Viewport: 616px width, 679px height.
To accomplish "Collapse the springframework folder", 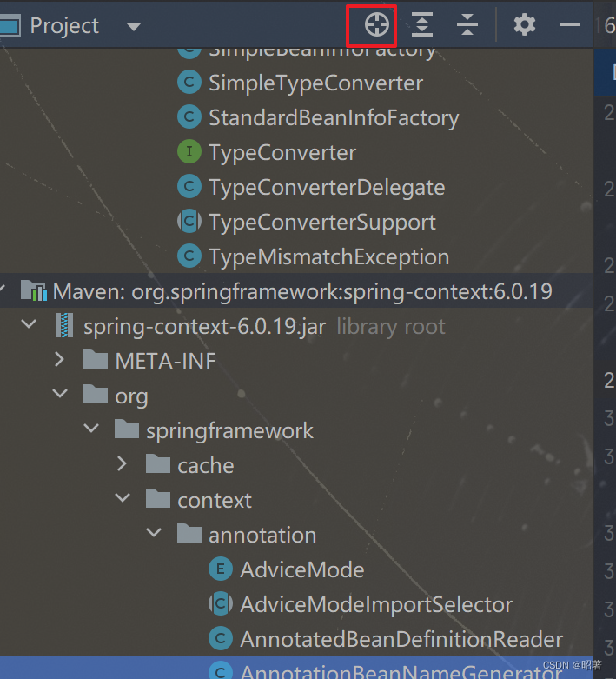I will [x=91, y=429].
